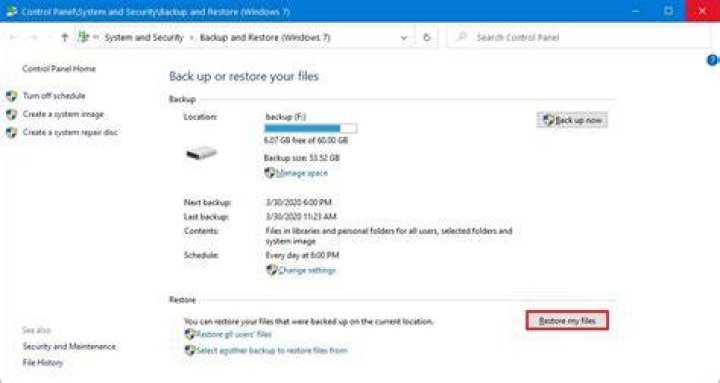Click the 'Every day at 6:00 PM' schedule text
The image size is (720, 383).
click(302, 255)
